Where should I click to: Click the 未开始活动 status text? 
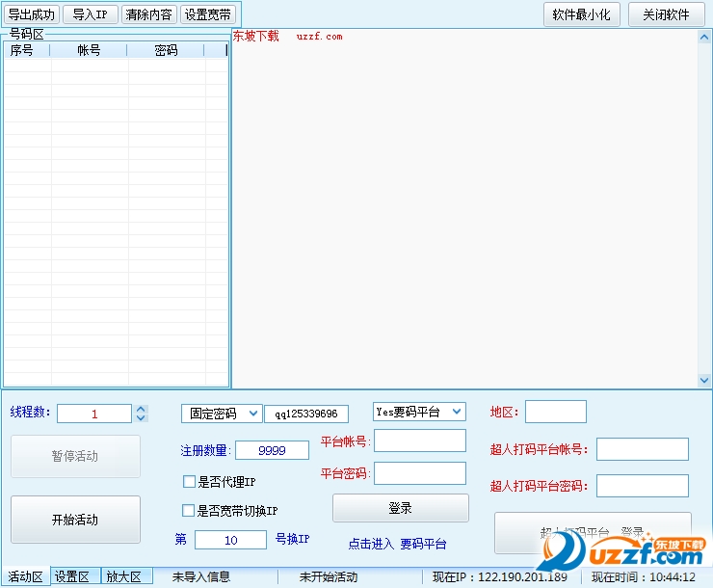coord(329,576)
